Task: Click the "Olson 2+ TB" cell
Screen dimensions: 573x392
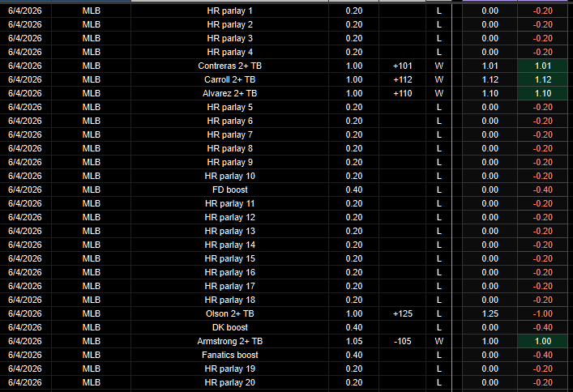Action: tap(229, 313)
